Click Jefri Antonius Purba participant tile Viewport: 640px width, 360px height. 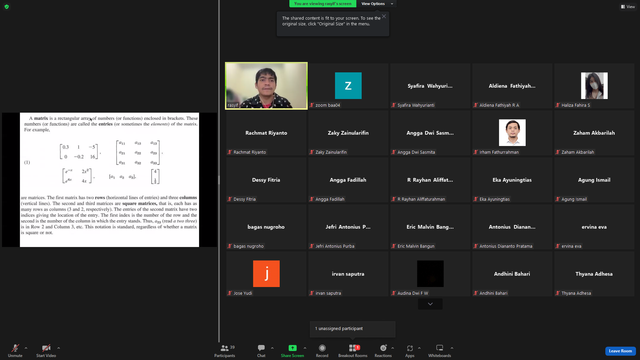(348, 227)
